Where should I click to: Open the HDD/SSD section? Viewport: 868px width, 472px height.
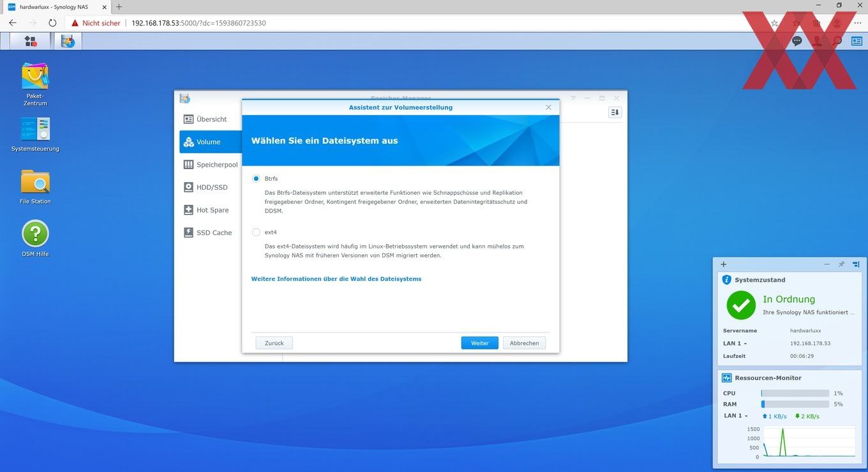point(211,187)
